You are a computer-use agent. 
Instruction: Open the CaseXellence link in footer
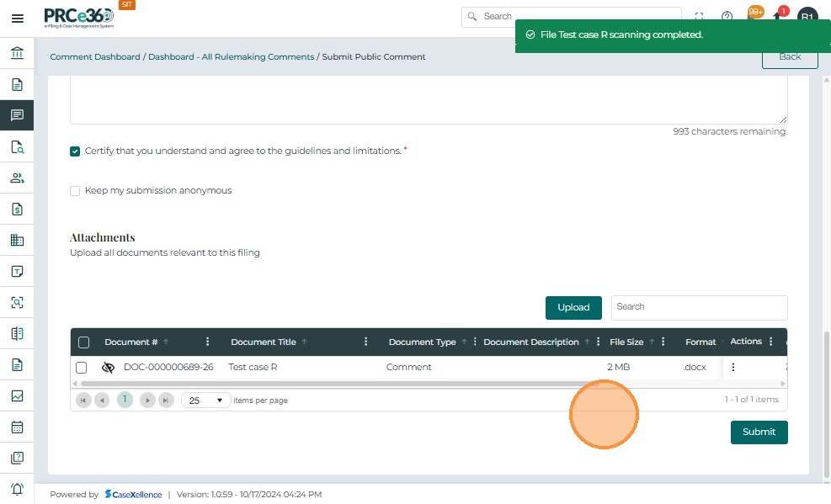click(133, 495)
